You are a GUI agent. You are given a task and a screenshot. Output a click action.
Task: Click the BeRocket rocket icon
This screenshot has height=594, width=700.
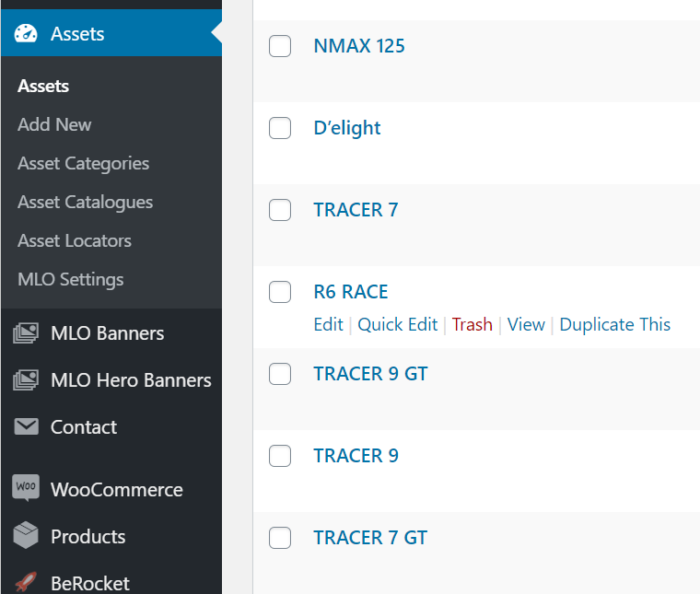coord(26,583)
